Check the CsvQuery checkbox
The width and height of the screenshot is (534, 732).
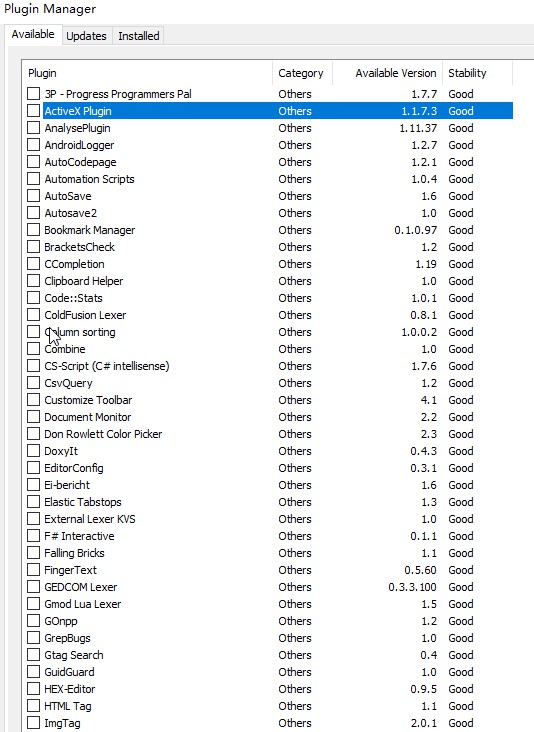(33, 383)
